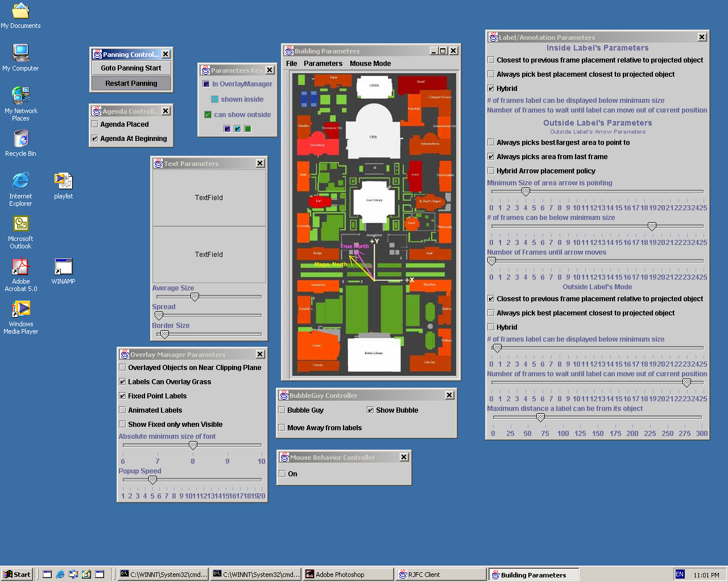Open the Parameters menu
The width and height of the screenshot is (728, 582).
323,63
